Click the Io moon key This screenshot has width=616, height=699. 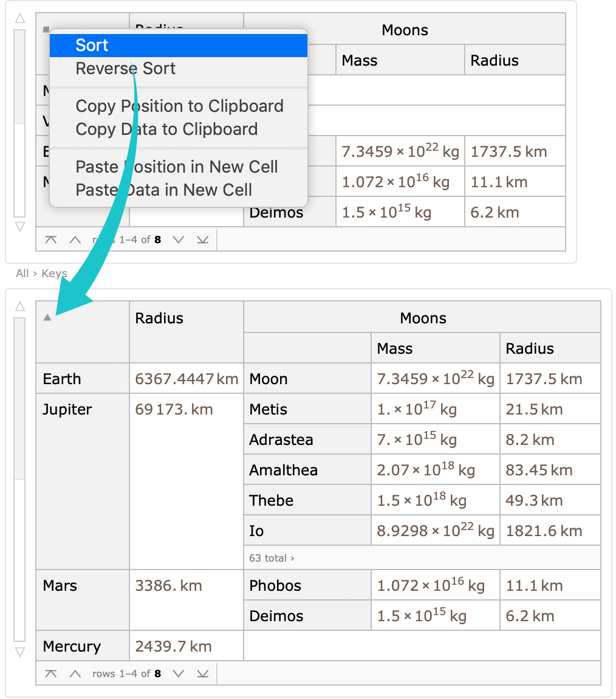click(x=307, y=531)
